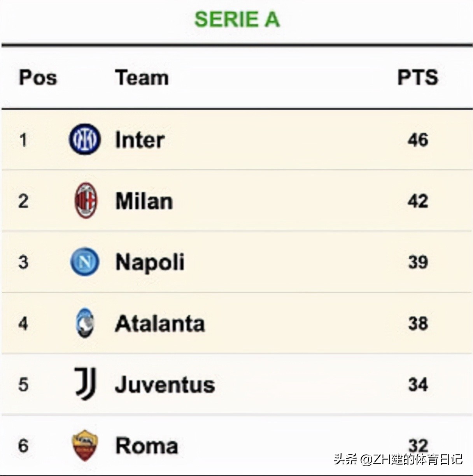Select the Roma team name
The image size is (473, 476).
pos(147,445)
